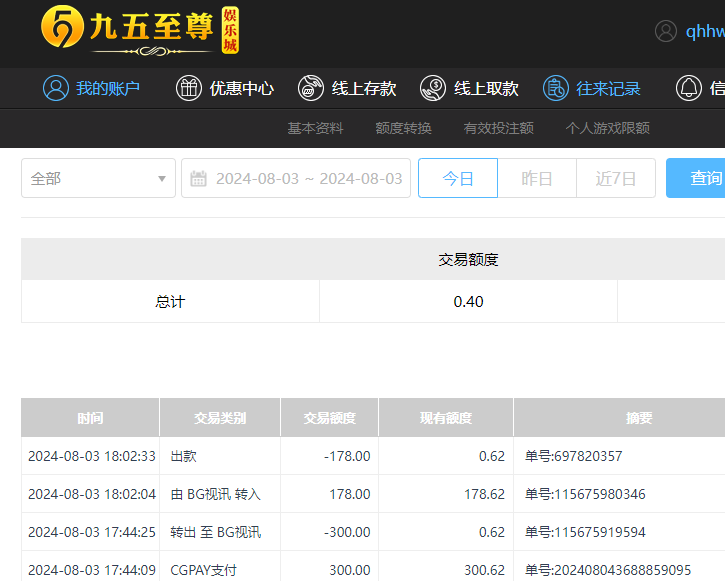Expand the dropdown arrow beside 全部
The width and height of the screenshot is (725, 581).
(x=162, y=179)
